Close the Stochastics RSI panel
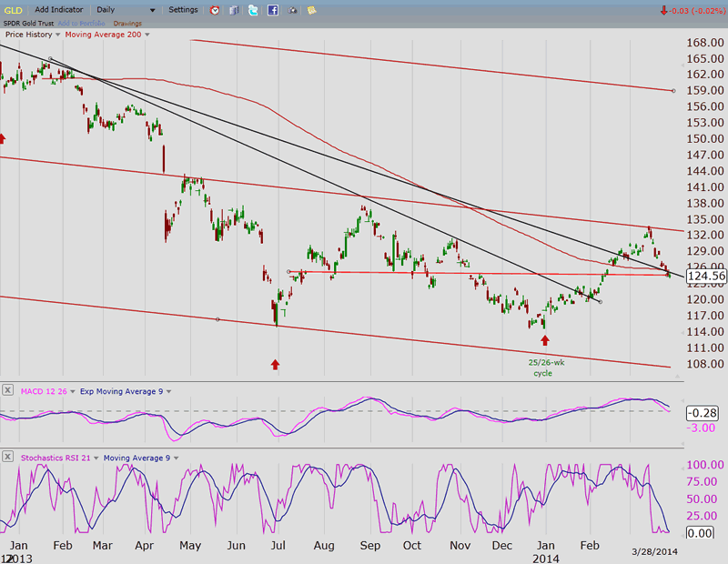Viewport: 728px width, 564px height. point(8,456)
